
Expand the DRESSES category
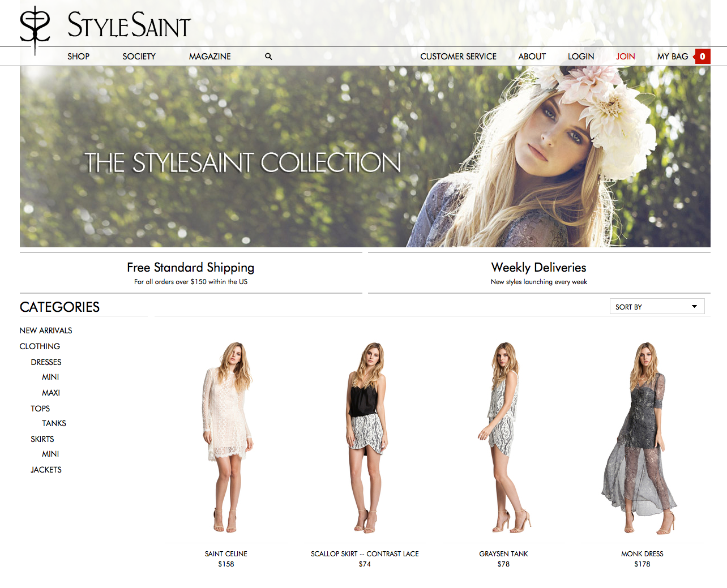(46, 362)
